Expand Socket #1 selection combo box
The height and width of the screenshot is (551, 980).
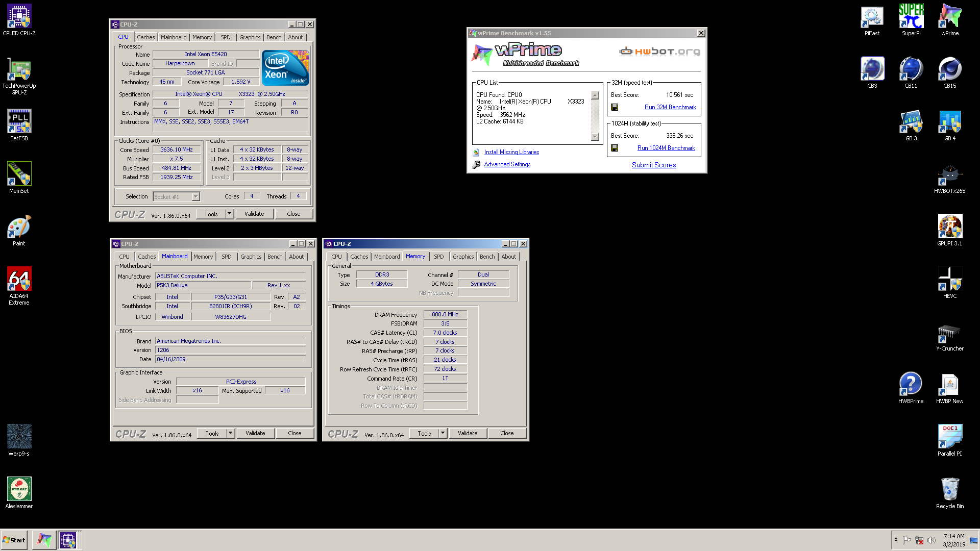click(x=195, y=196)
